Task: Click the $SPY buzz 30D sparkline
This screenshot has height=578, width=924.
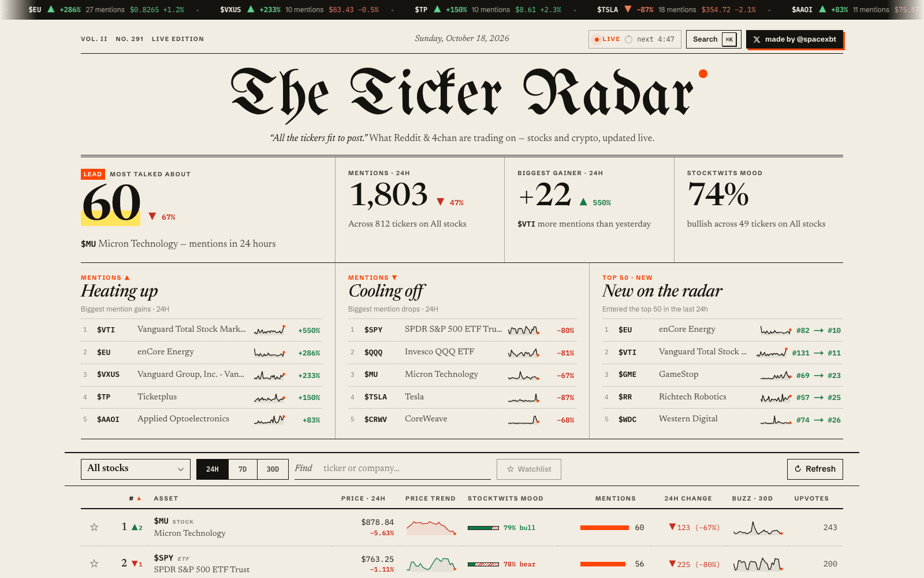Action: click(x=758, y=564)
